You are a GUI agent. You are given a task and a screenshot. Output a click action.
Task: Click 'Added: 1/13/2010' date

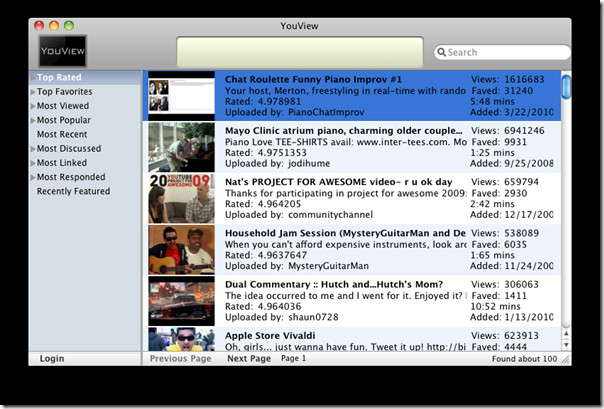point(512,317)
